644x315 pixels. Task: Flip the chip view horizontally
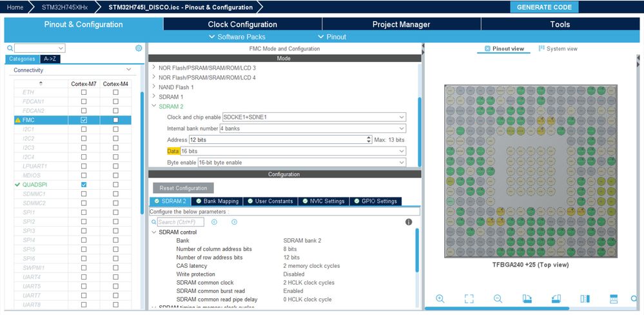click(585, 299)
